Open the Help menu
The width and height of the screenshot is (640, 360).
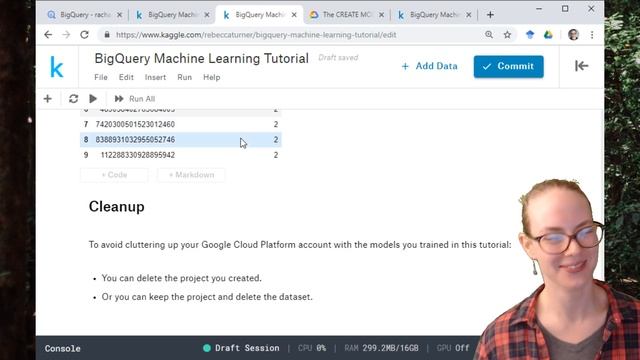click(211, 77)
